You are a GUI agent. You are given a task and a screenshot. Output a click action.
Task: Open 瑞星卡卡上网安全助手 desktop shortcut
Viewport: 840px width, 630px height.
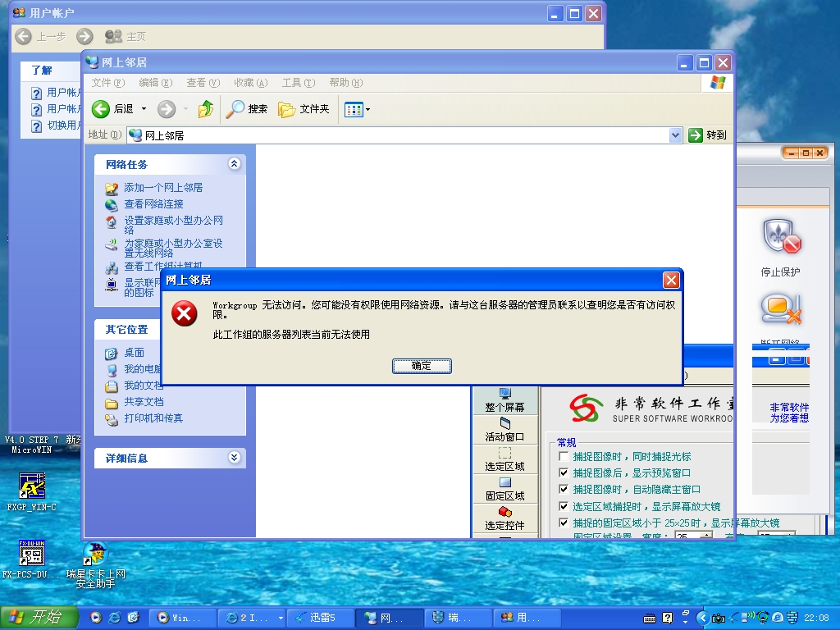pos(95,564)
